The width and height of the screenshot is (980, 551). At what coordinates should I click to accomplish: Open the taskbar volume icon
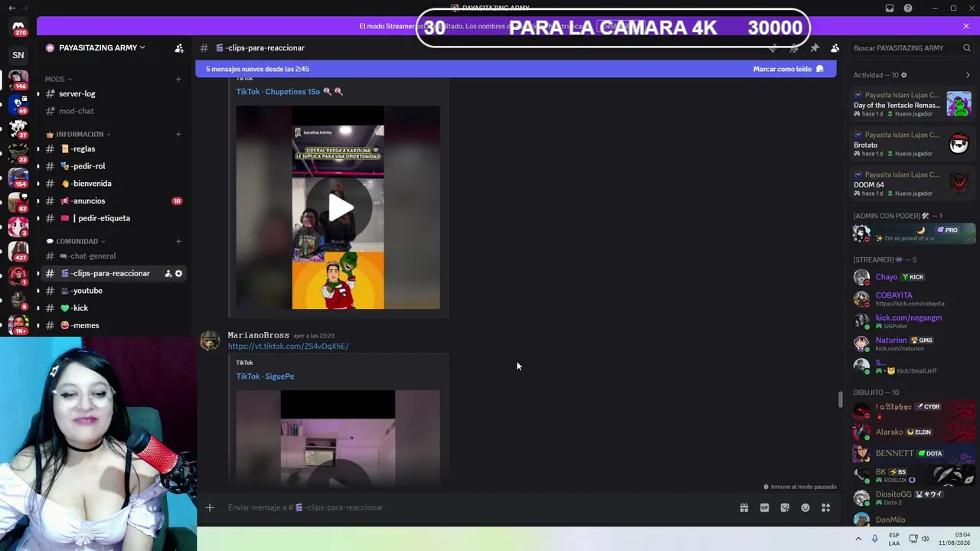point(926,539)
